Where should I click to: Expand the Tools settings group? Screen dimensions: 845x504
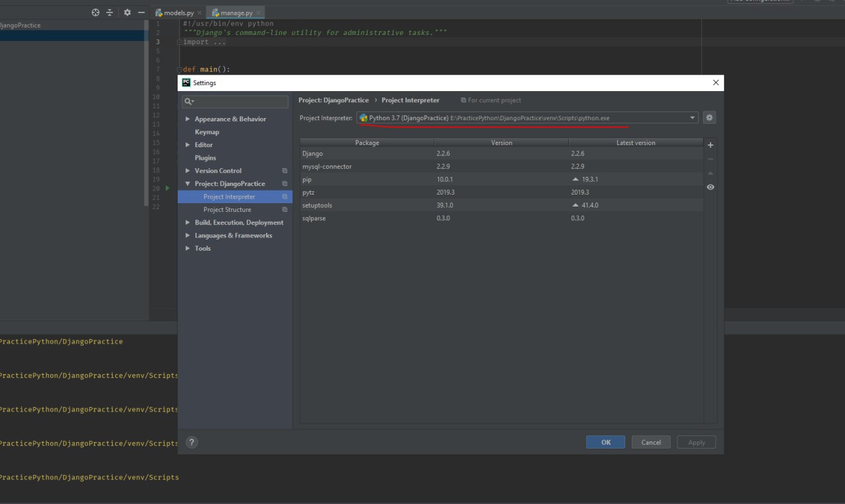tap(187, 249)
